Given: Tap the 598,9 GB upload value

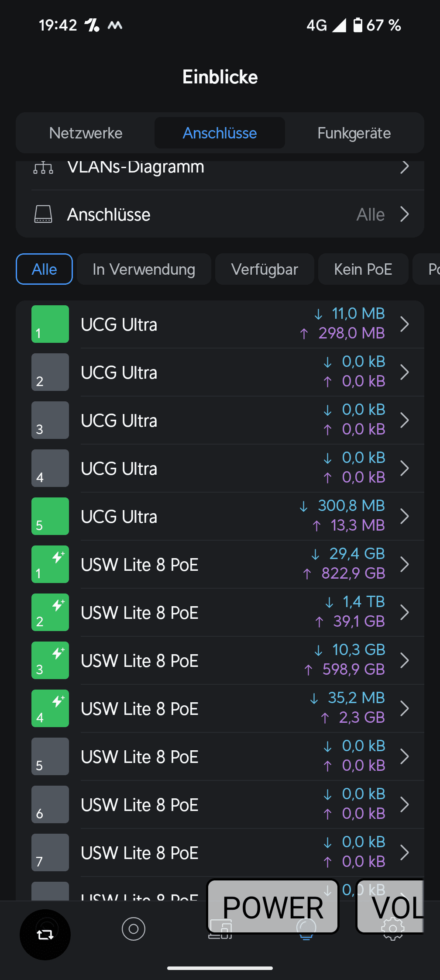Looking at the screenshot, I should pos(354,669).
